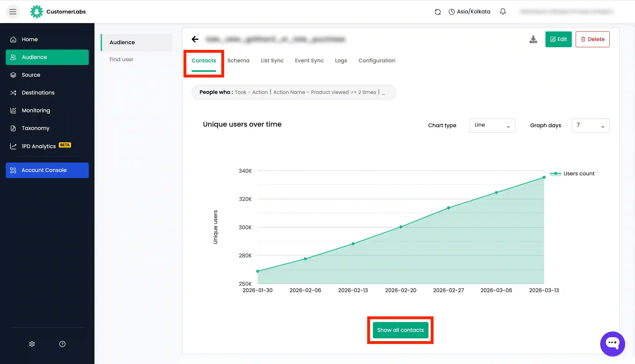Click the 1PD Analytics trend icon
The width and height of the screenshot is (635, 364).
(x=13, y=146)
